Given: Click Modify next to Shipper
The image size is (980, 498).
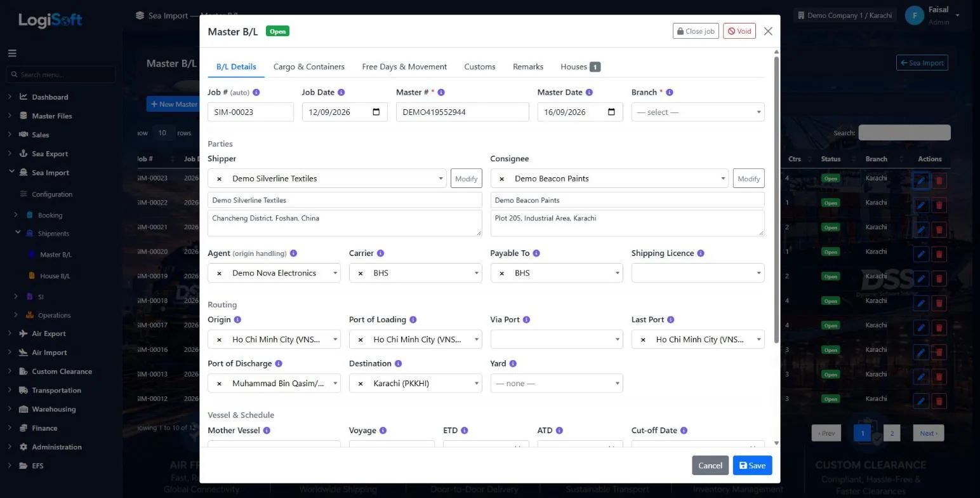Looking at the screenshot, I should [x=466, y=178].
